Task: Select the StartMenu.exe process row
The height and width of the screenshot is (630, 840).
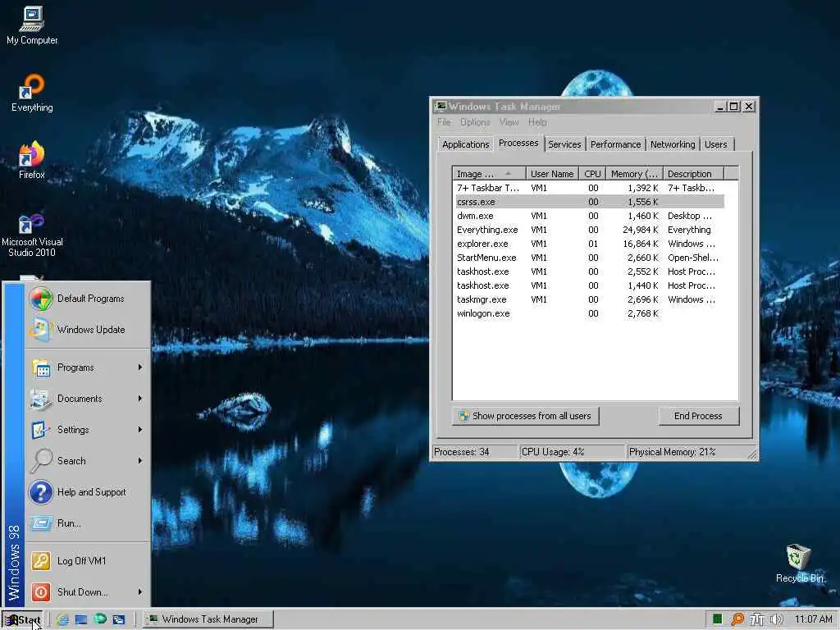Action: [x=590, y=258]
